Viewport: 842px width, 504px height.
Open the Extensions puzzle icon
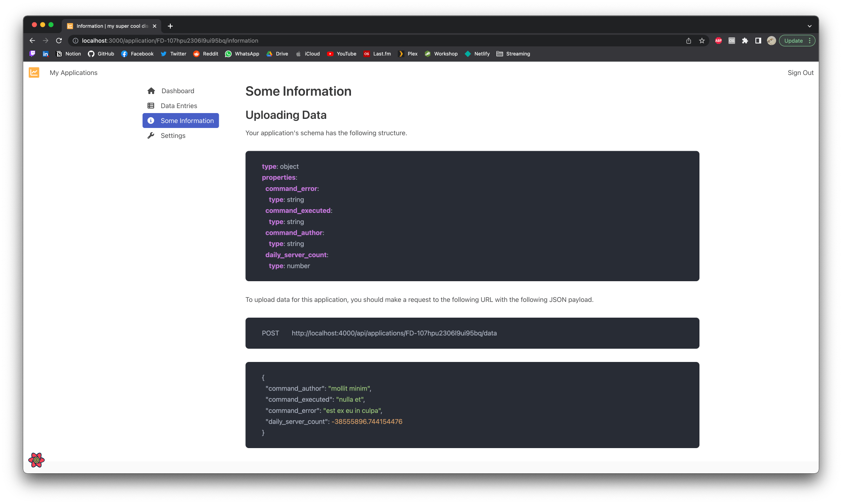click(745, 41)
